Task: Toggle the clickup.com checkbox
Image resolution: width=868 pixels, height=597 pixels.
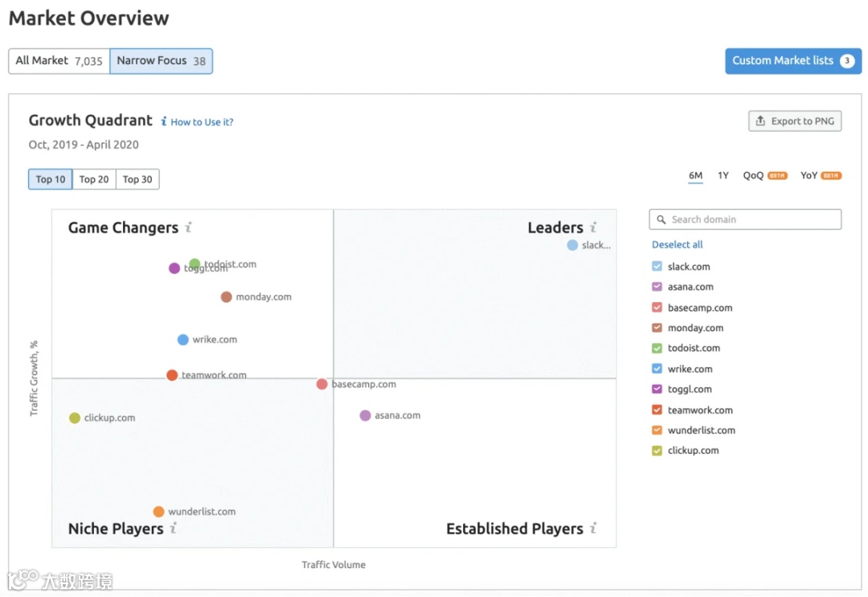Action: tap(657, 451)
